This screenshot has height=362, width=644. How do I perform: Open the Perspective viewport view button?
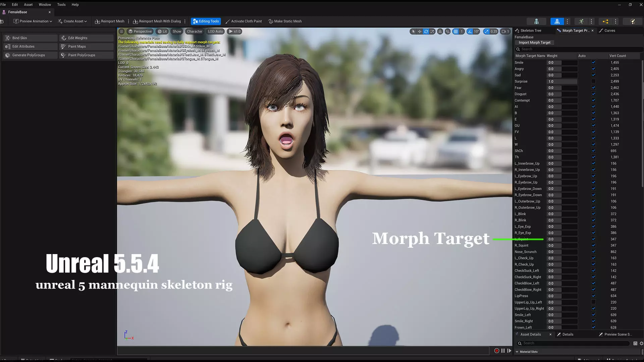(x=140, y=32)
